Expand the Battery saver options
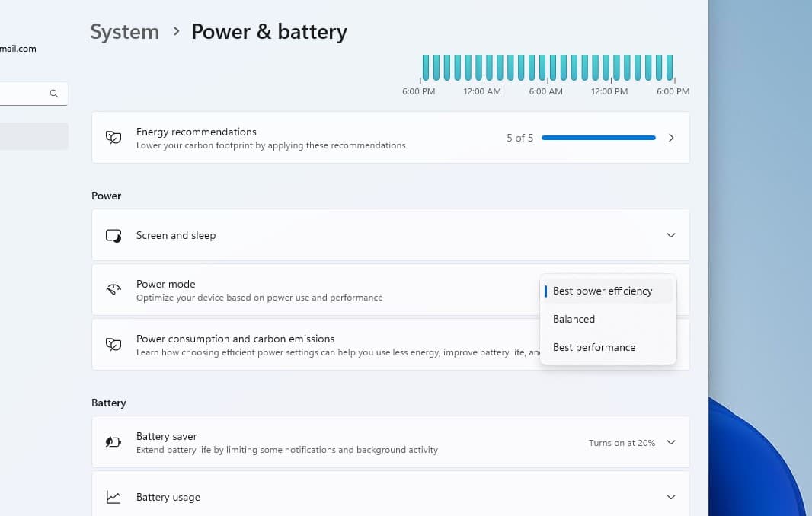 [671, 442]
